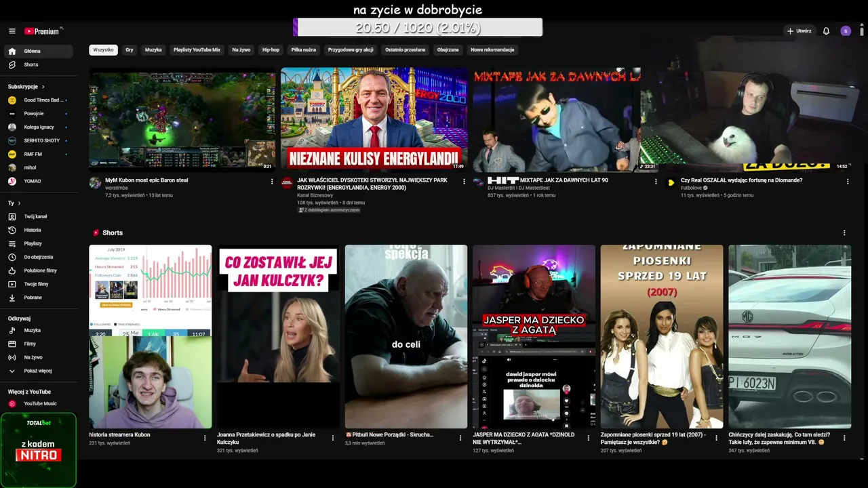Open the RMF FM subscription channel
The image size is (868, 488).
point(39,155)
